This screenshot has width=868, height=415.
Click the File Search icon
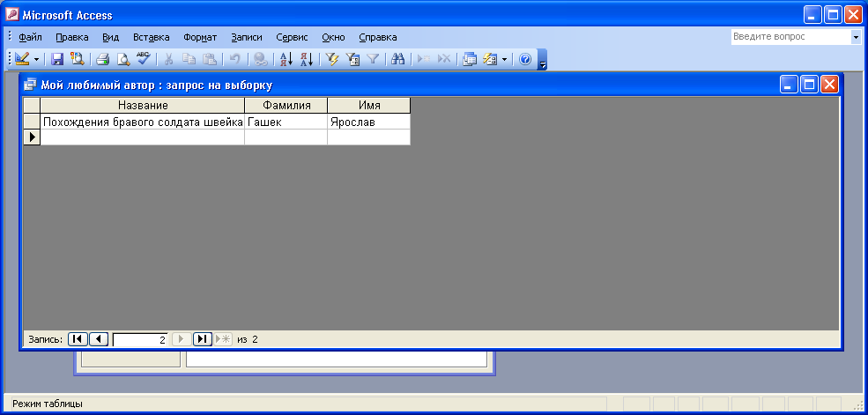(77, 59)
